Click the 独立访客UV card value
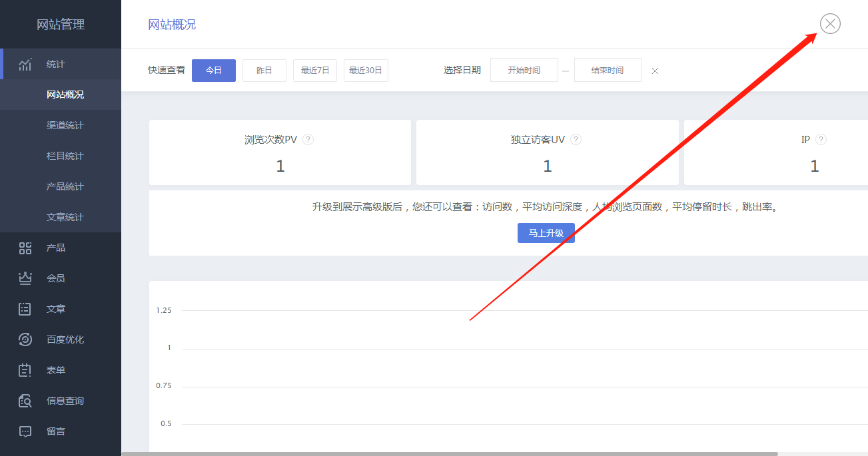The width and height of the screenshot is (868, 456). click(548, 166)
